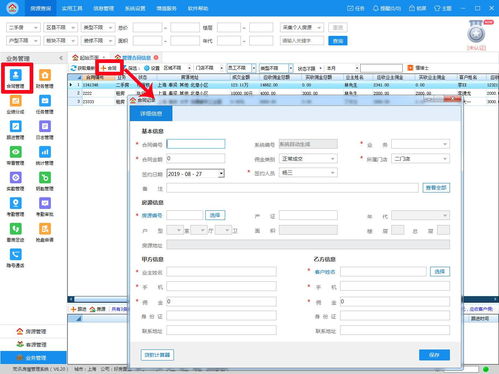Close the contract management tab
This screenshot has width=499, height=374.
(156, 58)
